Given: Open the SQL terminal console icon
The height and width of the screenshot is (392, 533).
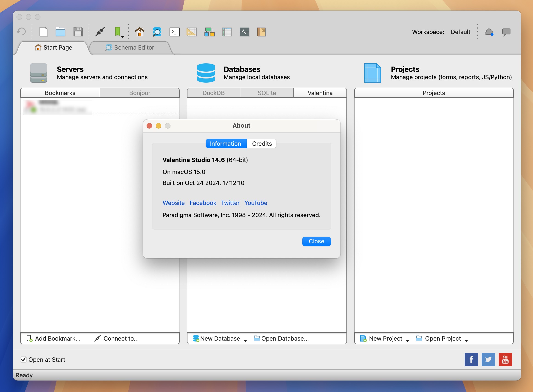Looking at the screenshot, I should coord(174,32).
